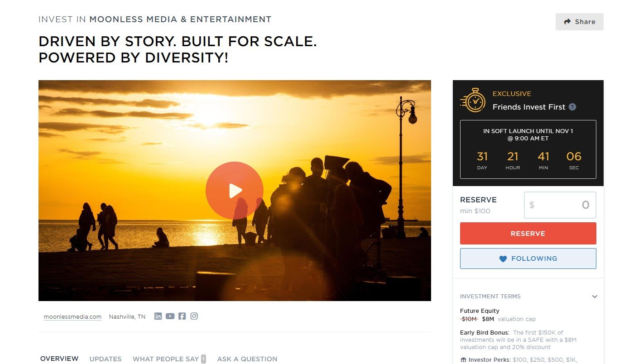Open the LinkedIn profile icon
The width and height of the screenshot is (624, 364).
pos(158,316)
